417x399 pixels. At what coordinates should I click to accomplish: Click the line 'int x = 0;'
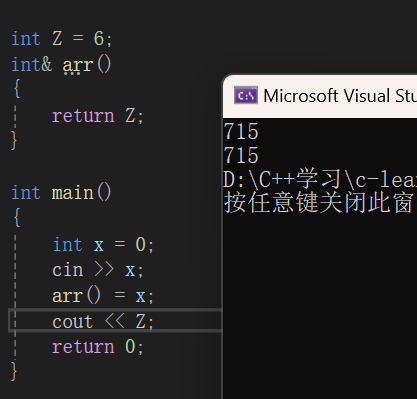(103, 244)
